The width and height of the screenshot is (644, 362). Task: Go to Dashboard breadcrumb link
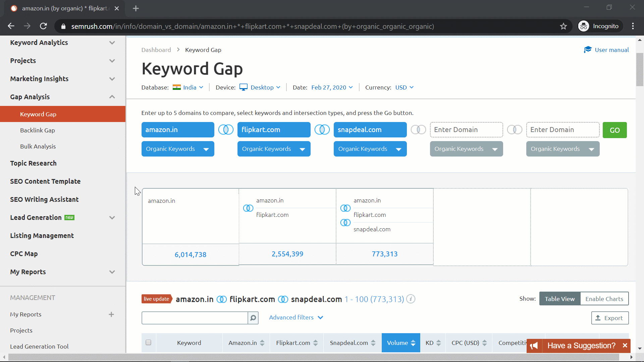pyautogui.click(x=156, y=50)
